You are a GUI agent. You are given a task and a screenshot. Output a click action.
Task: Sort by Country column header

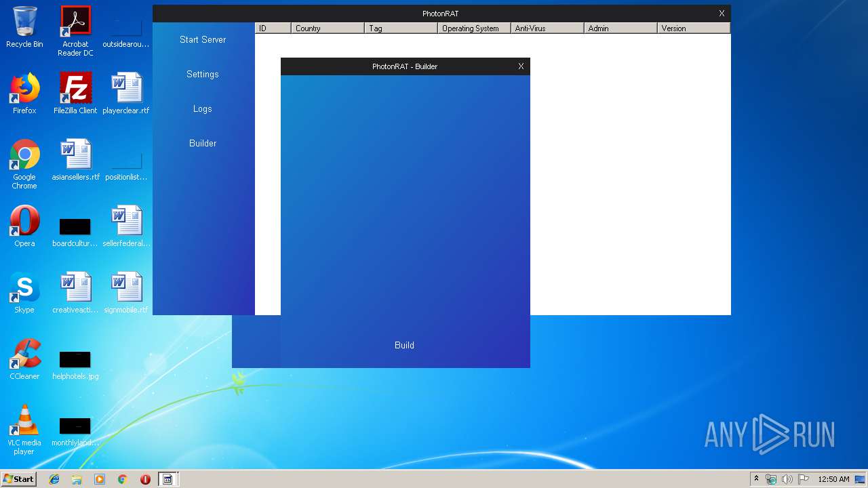tap(328, 28)
